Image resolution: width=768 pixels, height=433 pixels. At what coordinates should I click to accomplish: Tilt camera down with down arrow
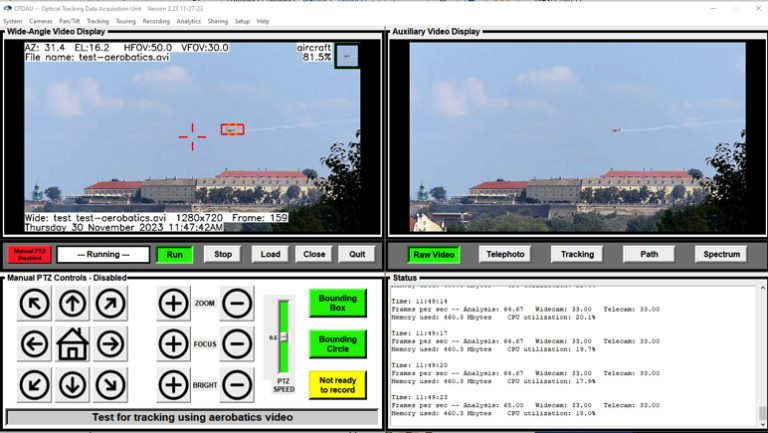pyautogui.click(x=73, y=384)
